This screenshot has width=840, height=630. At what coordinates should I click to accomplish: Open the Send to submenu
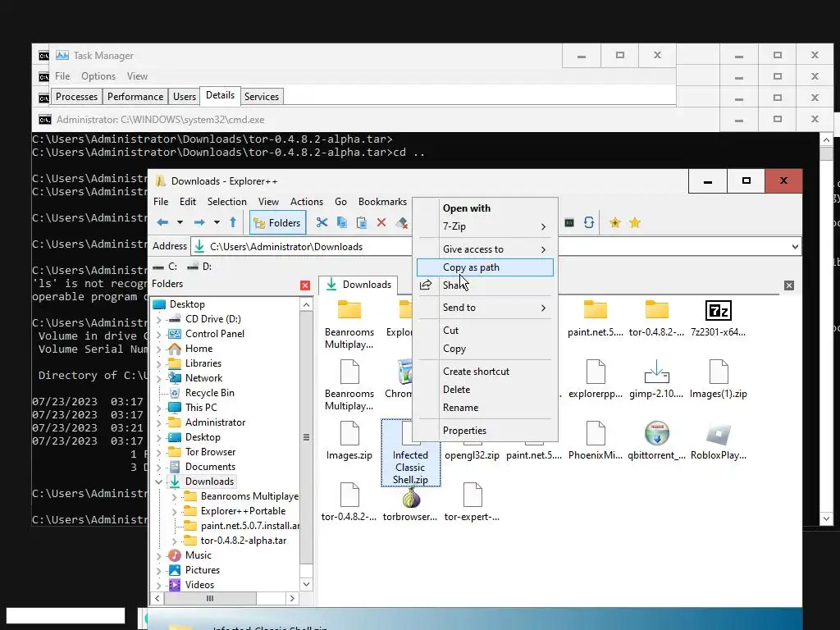[485, 308]
